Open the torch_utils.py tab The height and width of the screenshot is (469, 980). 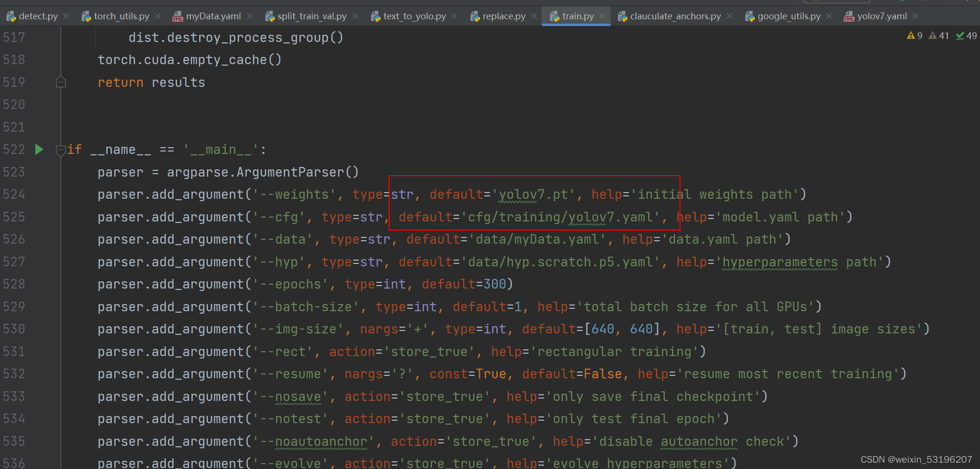point(116,16)
